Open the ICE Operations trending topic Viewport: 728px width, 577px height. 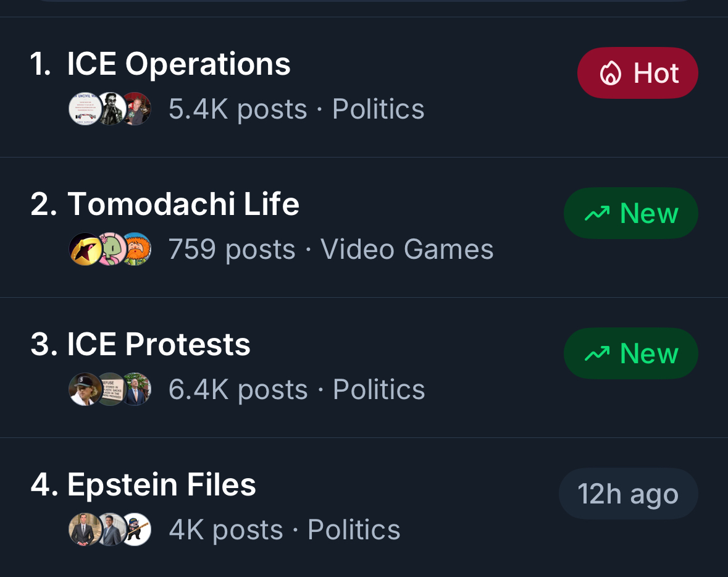178,64
